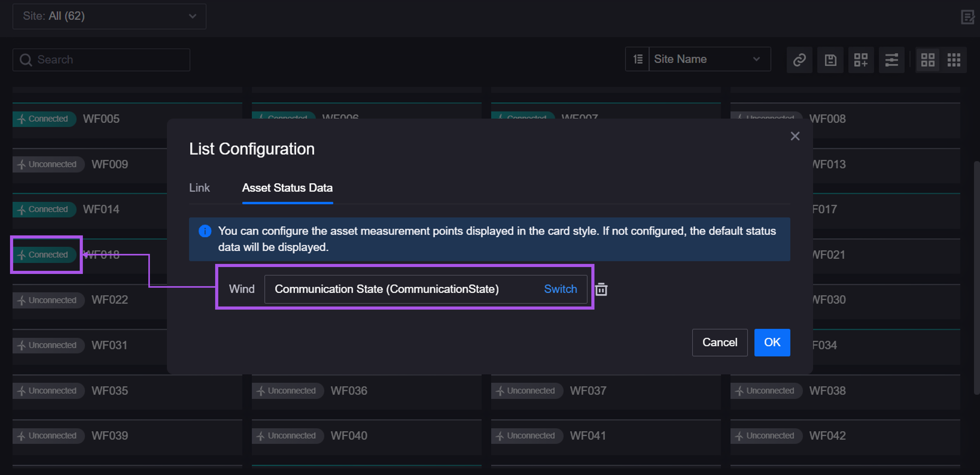Switch to small grid view
Viewport: 980px width, 475px height.
point(954,60)
